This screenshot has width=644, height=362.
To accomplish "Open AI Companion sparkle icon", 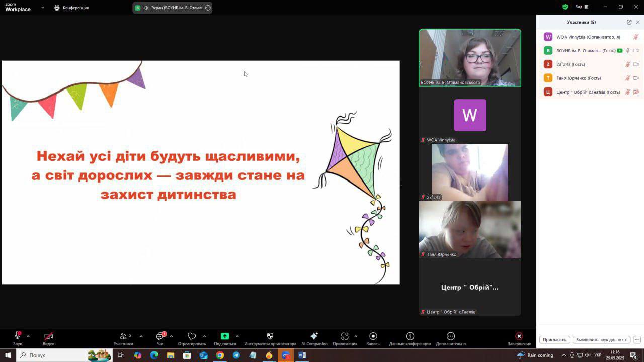I will [314, 336].
